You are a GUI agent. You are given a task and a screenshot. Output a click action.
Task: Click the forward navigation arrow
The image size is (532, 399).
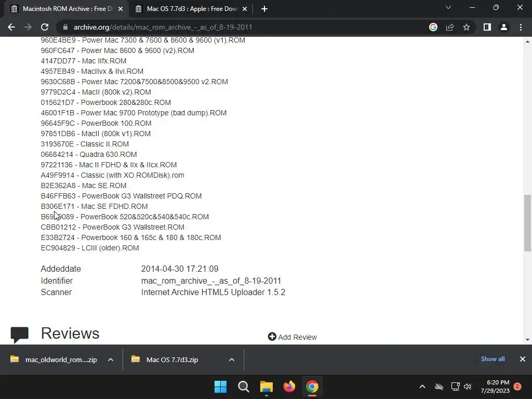28,27
